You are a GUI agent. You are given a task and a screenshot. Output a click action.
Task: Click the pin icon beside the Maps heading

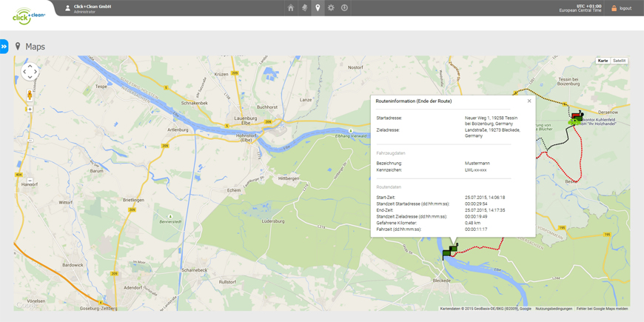coord(18,47)
